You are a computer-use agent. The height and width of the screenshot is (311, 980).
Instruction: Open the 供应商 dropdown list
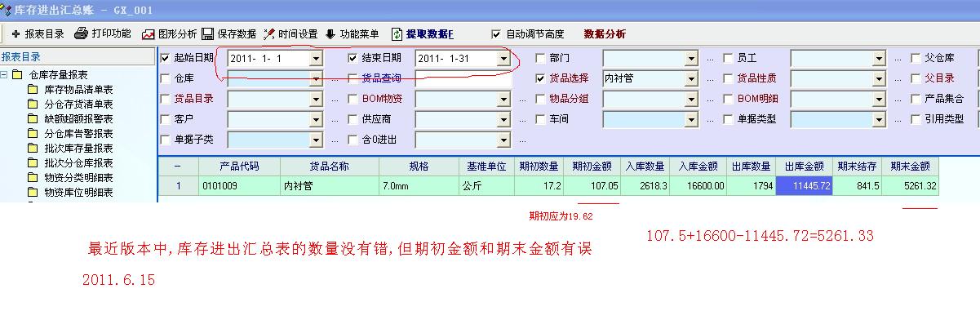pyautogui.click(x=504, y=120)
